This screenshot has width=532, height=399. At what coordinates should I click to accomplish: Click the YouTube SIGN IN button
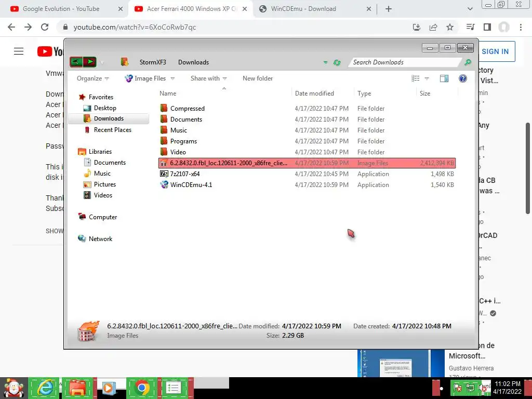click(495, 51)
